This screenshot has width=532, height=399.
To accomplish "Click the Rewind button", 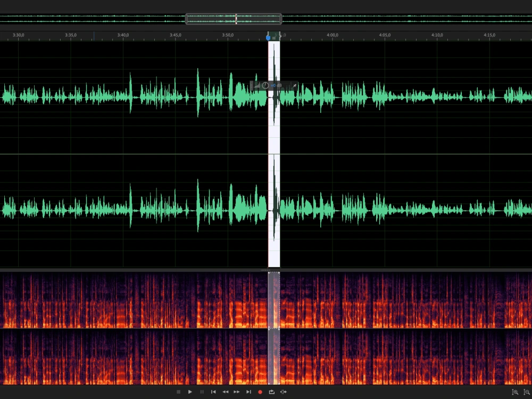I will click(x=225, y=392).
